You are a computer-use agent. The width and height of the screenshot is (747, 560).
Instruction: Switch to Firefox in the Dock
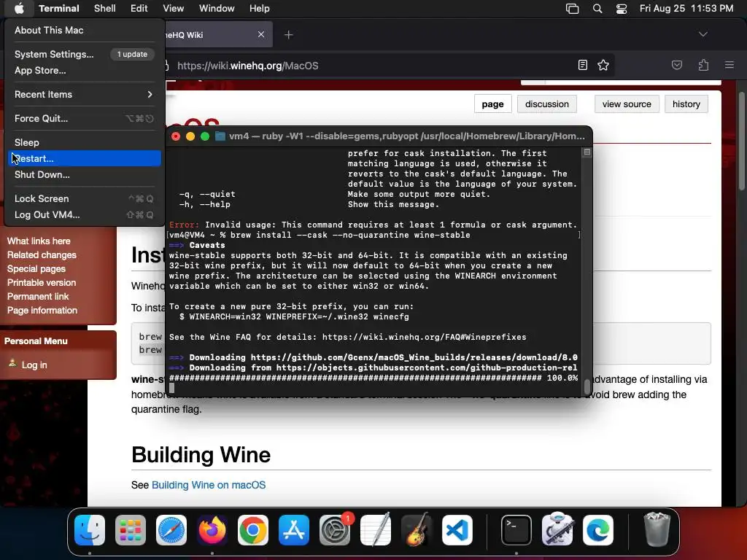(212, 530)
